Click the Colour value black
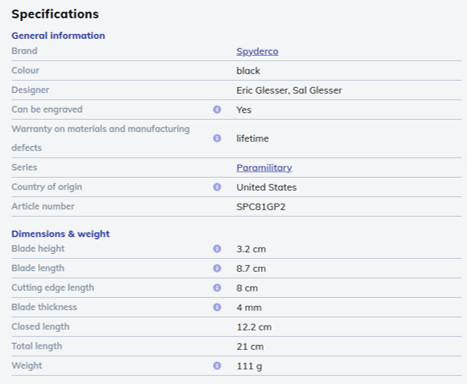Viewport: 467px width, 384px height. coord(248,71)
